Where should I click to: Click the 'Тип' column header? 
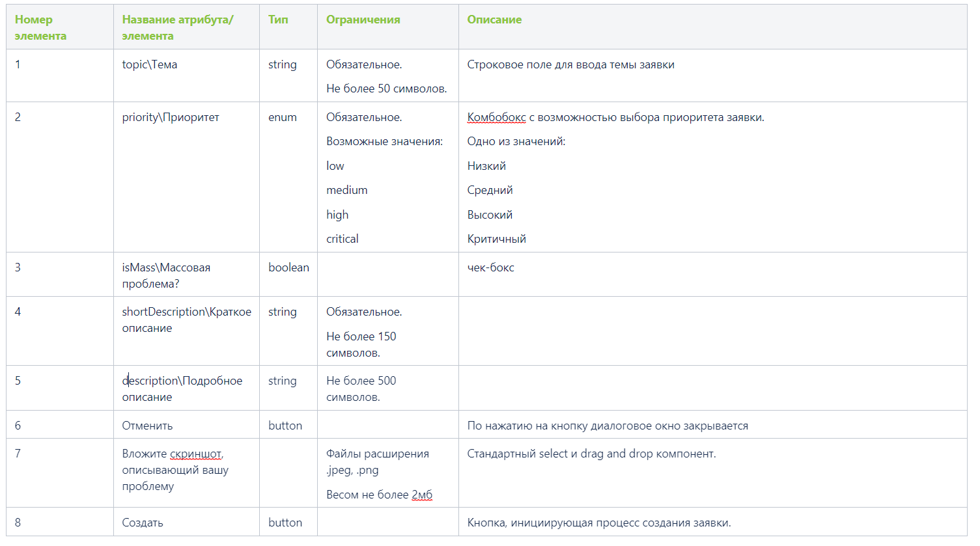pos(288,27)
